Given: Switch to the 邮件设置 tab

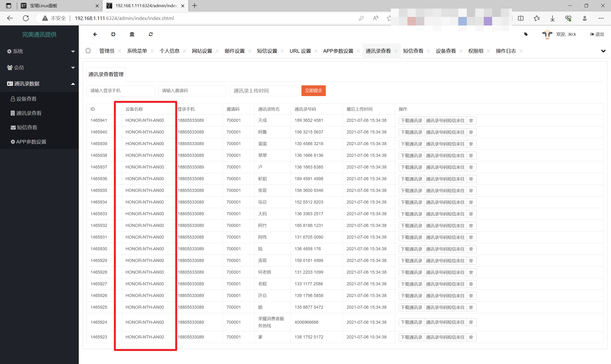Looking at the screenshot, I should click(x=235, y=51).
